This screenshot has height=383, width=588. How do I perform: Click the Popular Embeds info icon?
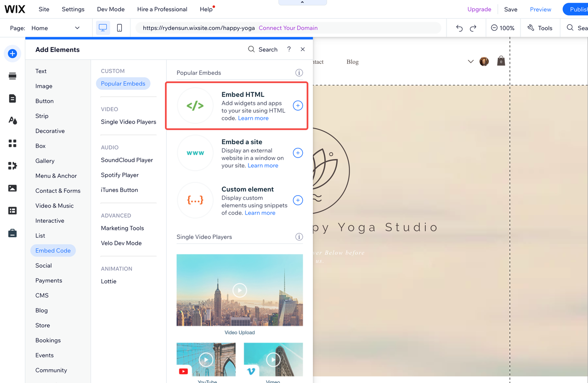point(299,73)
